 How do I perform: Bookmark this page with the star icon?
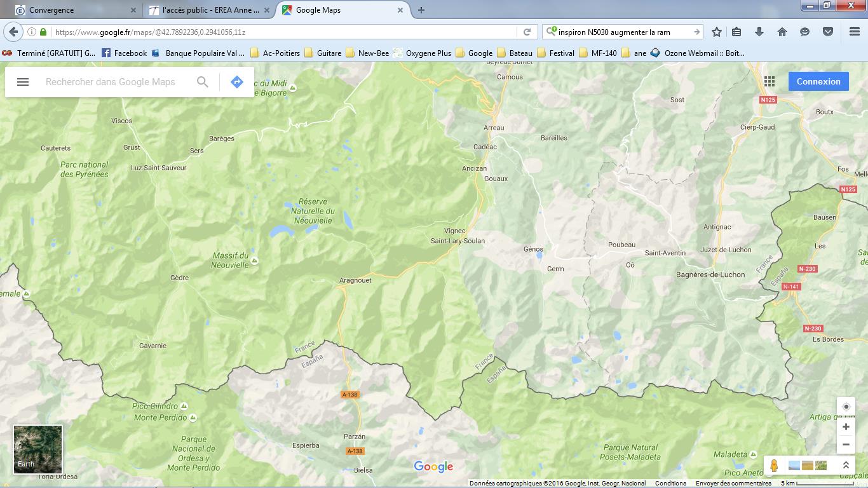(x=717, y=32)
